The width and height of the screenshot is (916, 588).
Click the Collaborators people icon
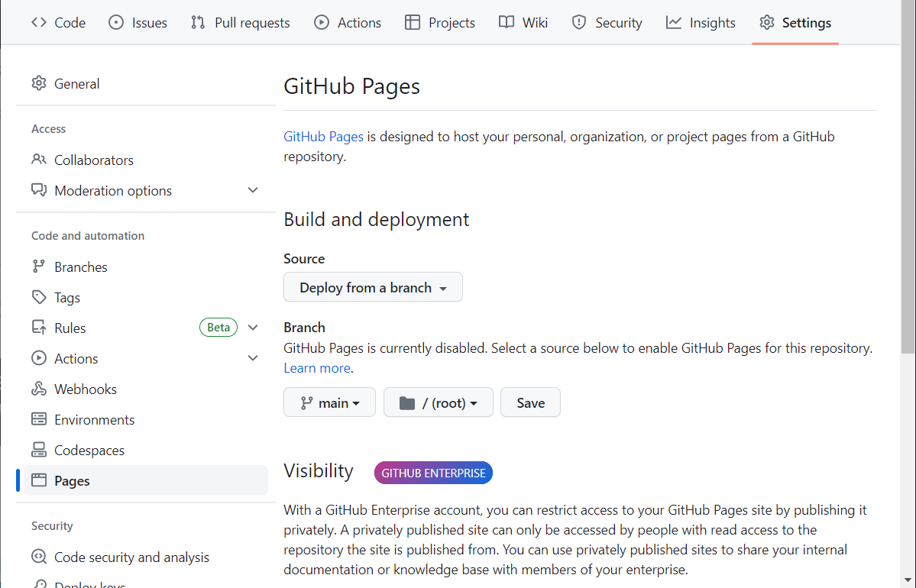[x=38, y=159]
